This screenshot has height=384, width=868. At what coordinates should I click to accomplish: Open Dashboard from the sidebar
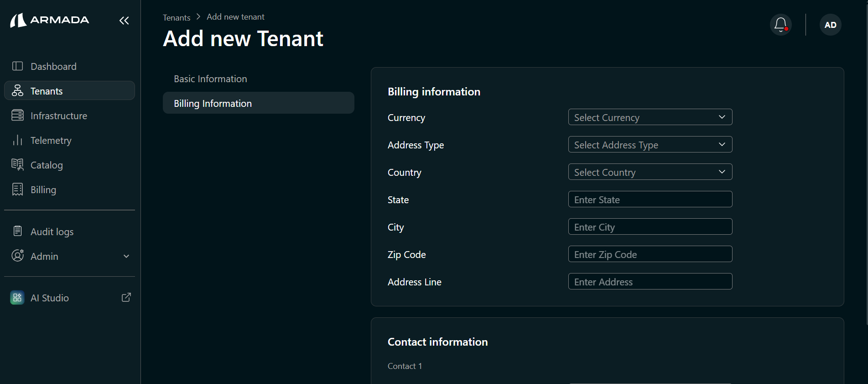point(69,66)
